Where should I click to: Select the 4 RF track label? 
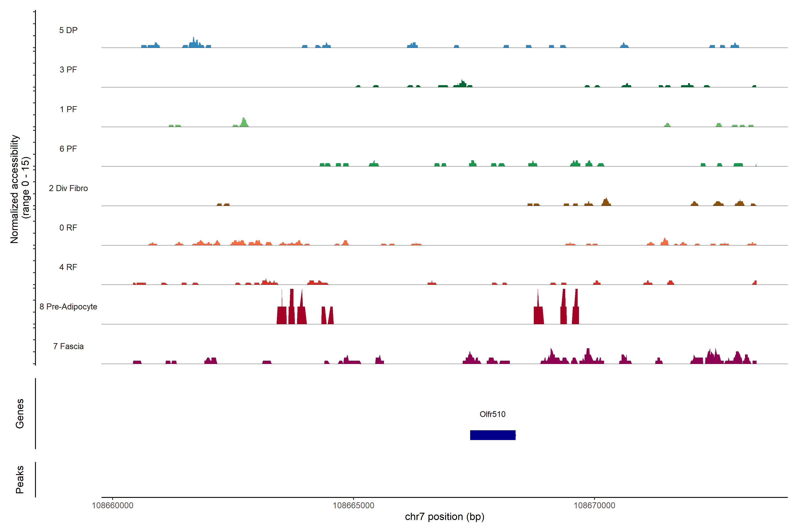(68, 267)
